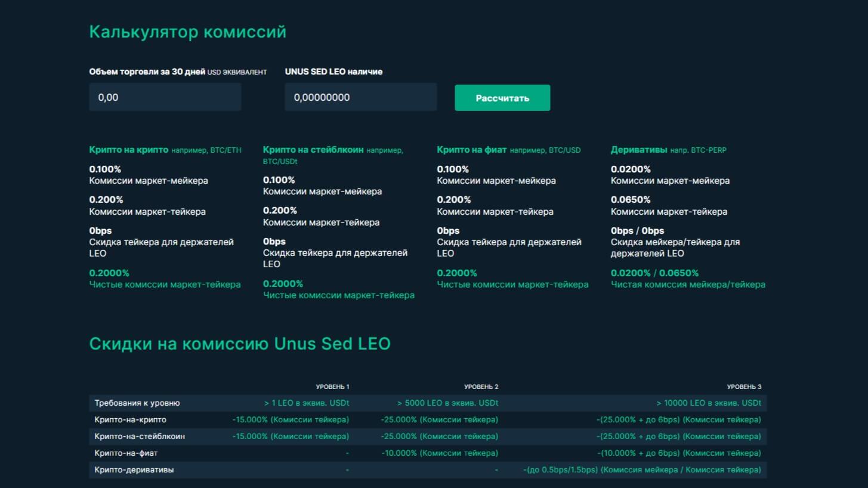Click the УРОВЕНЬ 2 table column header
Viewport: 868px width, 488px height.
point(481,387)
